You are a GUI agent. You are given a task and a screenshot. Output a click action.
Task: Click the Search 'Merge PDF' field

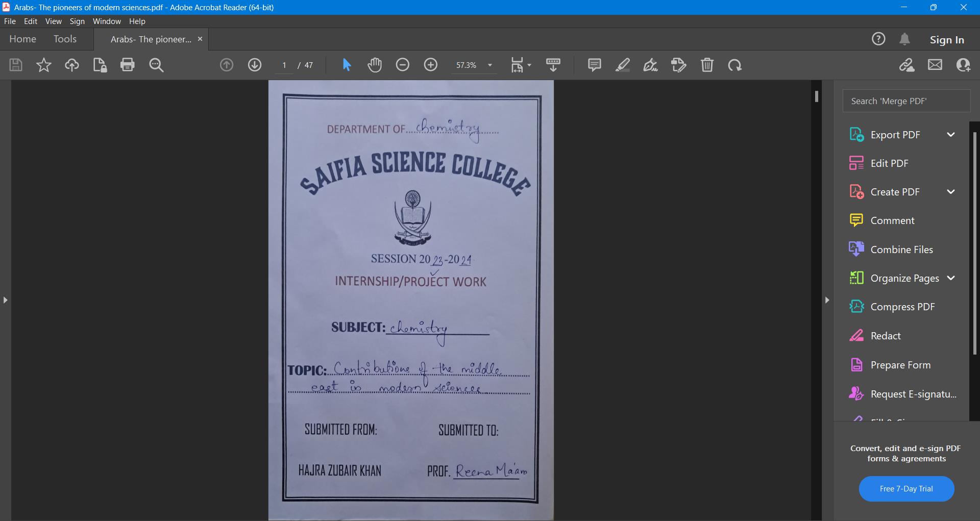pyautogui.click(x=906, y=101)
